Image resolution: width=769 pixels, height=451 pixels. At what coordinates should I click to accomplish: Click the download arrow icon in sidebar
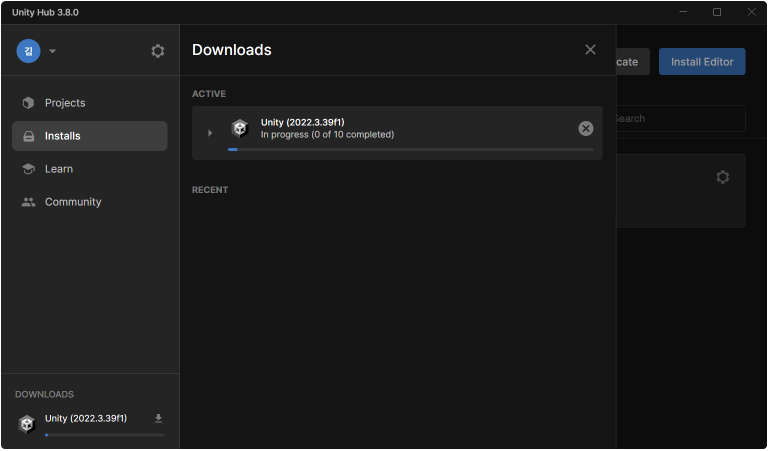coord(158,418)
